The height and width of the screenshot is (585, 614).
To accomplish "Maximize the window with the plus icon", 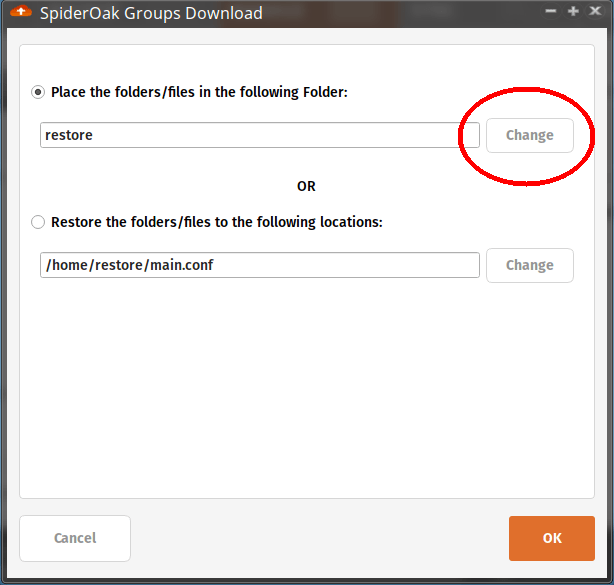I will click(x=573, y=11).
